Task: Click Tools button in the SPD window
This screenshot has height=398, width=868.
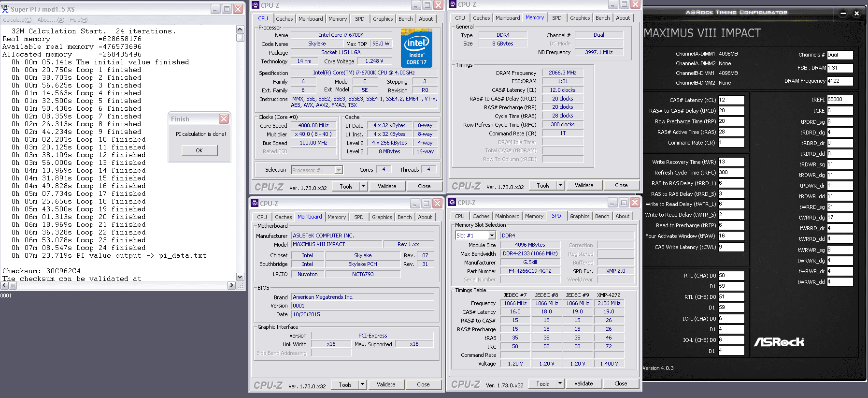Action: tap(542, 383)
